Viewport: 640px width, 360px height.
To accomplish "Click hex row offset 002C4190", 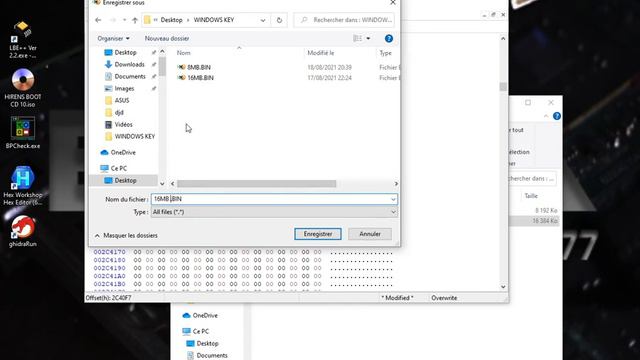I will click(x=109, y=268).
